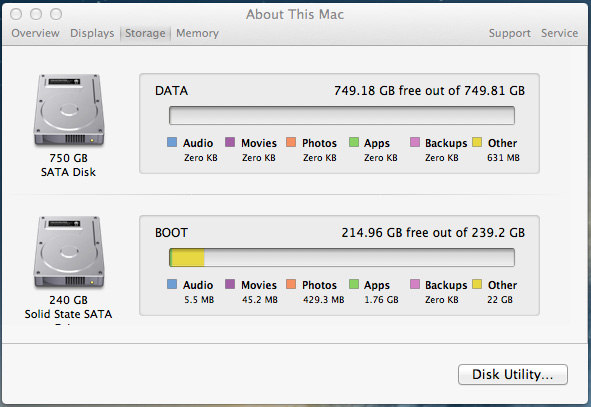Click the '22 GB' Other value
Viewport: 591px width, 407px height.
pyautogui.click(x=500, y=300)
